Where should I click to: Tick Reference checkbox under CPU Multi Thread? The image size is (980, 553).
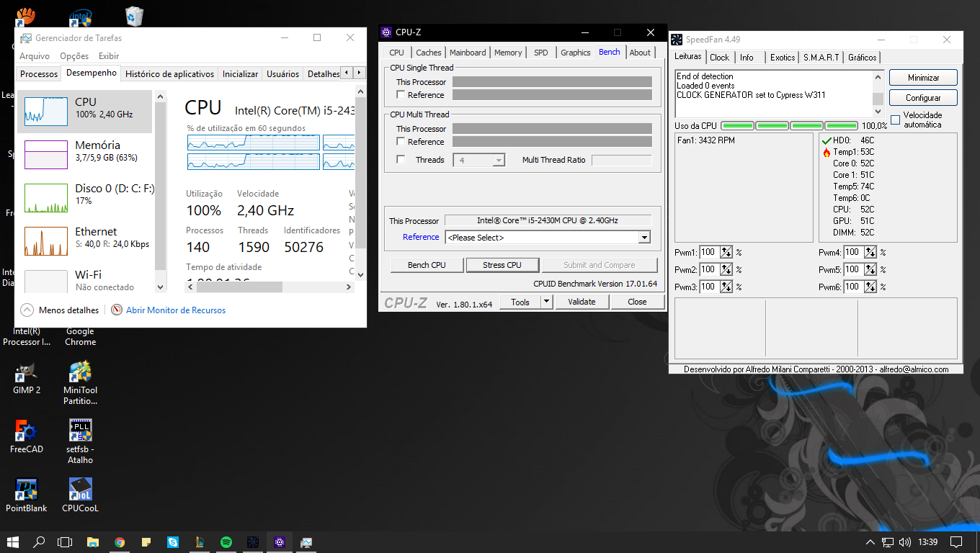tap(401, 142)
